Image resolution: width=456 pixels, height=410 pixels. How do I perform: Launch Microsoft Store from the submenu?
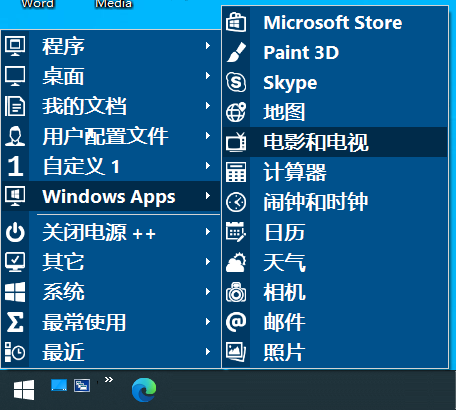(335, 22)
